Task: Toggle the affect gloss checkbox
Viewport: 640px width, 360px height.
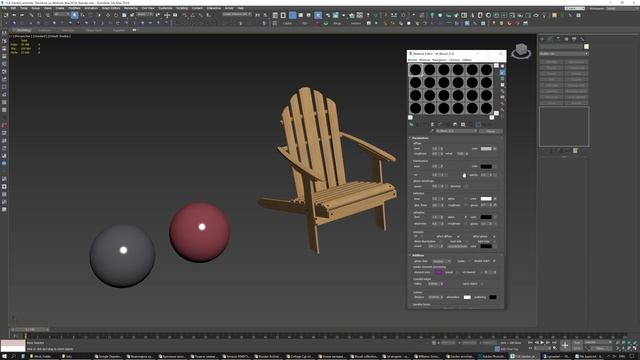Action: pos(494,236)
